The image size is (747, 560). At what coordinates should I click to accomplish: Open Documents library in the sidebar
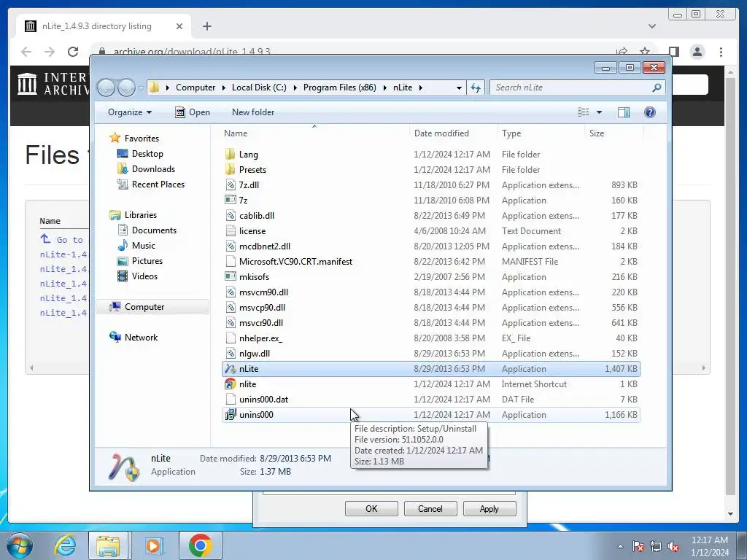coord(154,230)
